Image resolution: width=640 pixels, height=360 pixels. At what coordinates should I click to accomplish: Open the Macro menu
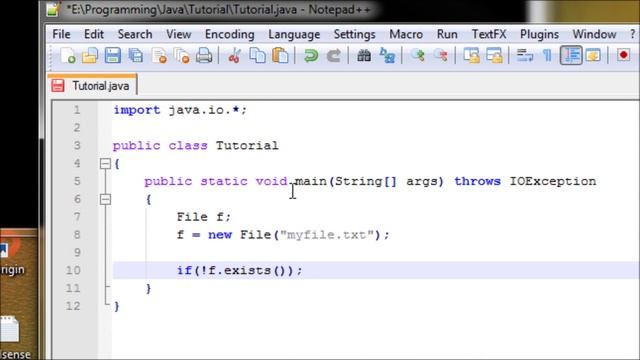pyautogui.click(x=406, y=34)
